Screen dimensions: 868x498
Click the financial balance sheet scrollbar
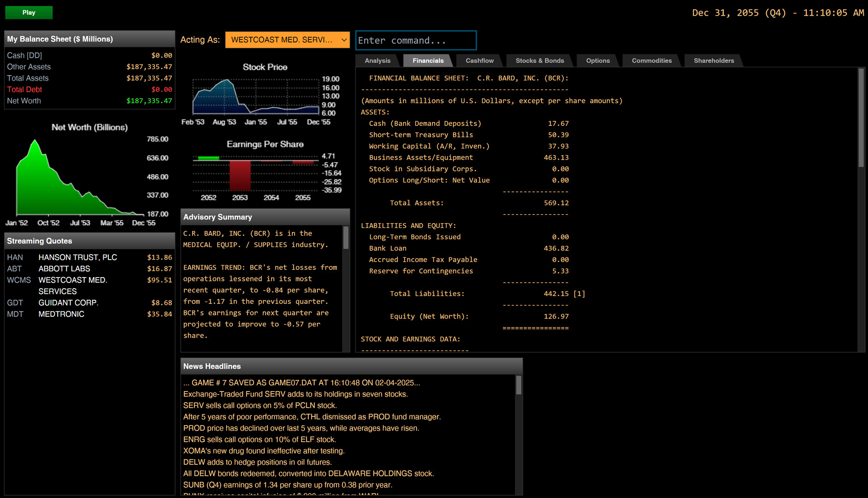861,118
